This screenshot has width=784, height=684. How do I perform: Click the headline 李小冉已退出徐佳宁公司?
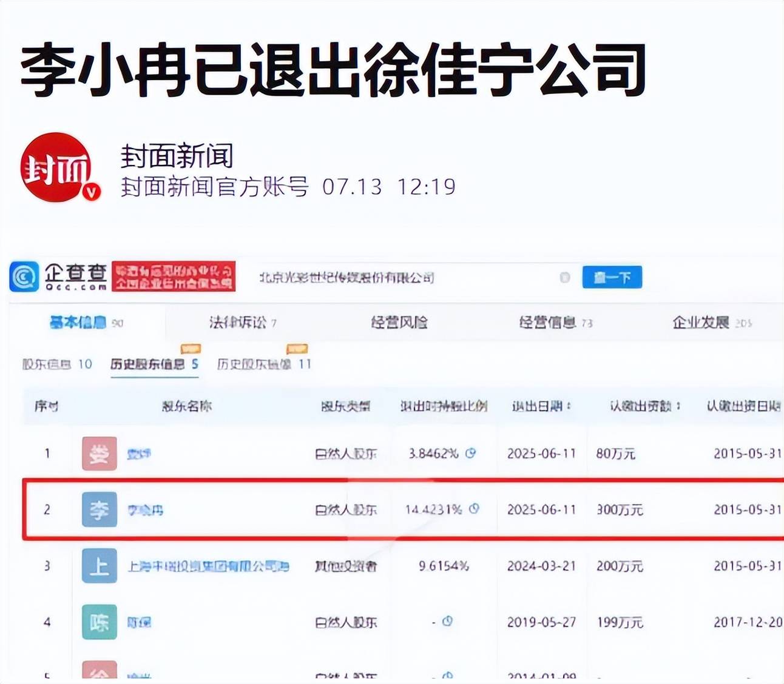tap(333, 70)
